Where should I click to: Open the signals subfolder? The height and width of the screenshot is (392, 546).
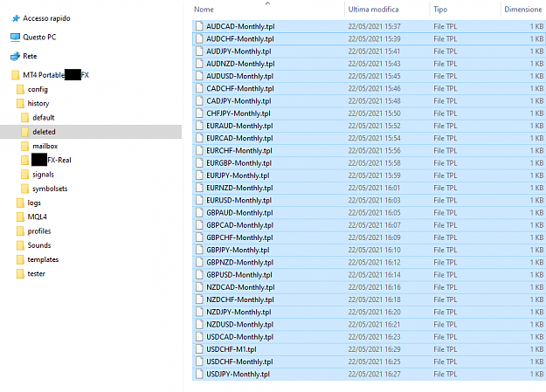pyautogui.click(x=43, y=175)
